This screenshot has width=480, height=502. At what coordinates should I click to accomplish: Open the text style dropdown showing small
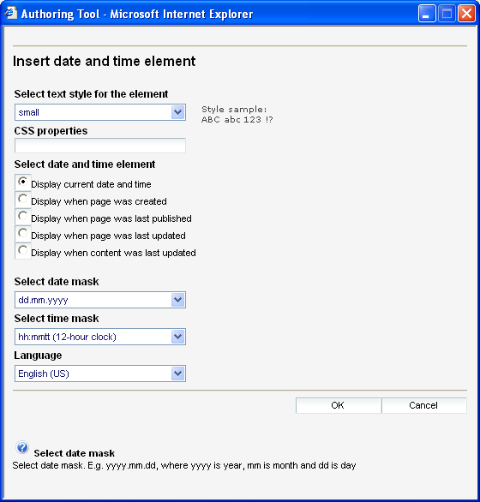click(x=100, y=112)
